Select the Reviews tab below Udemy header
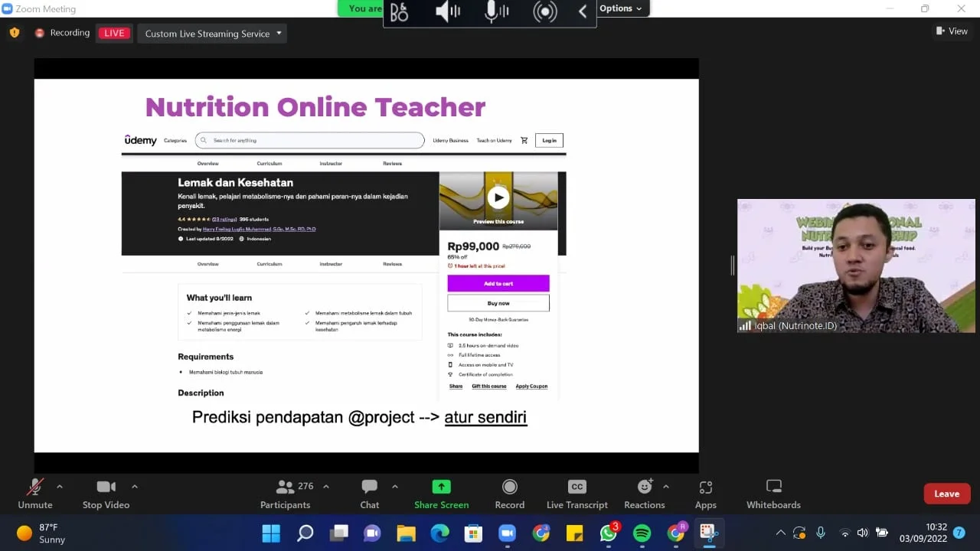 pyautogui.click(x=393, y=164)
